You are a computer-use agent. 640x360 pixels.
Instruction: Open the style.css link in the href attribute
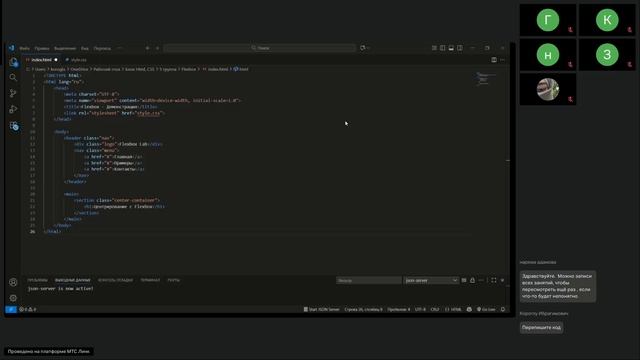(x=148, y=113)
